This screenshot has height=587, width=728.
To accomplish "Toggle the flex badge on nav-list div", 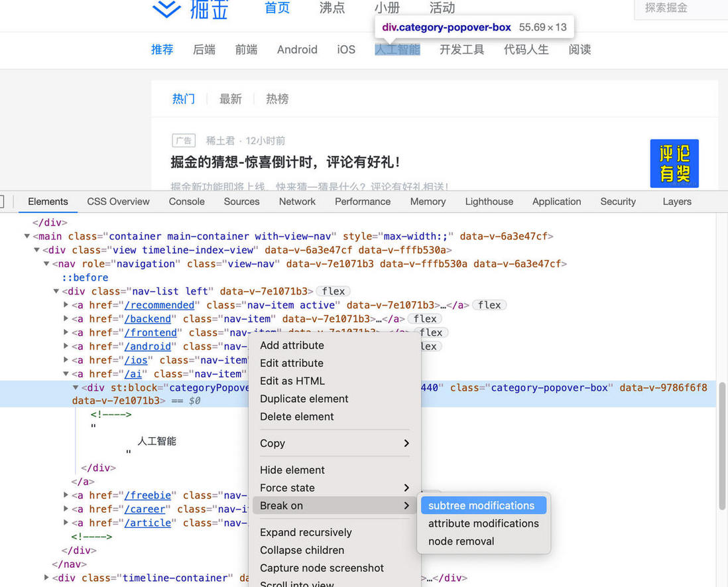I will (x=334, y=291).
